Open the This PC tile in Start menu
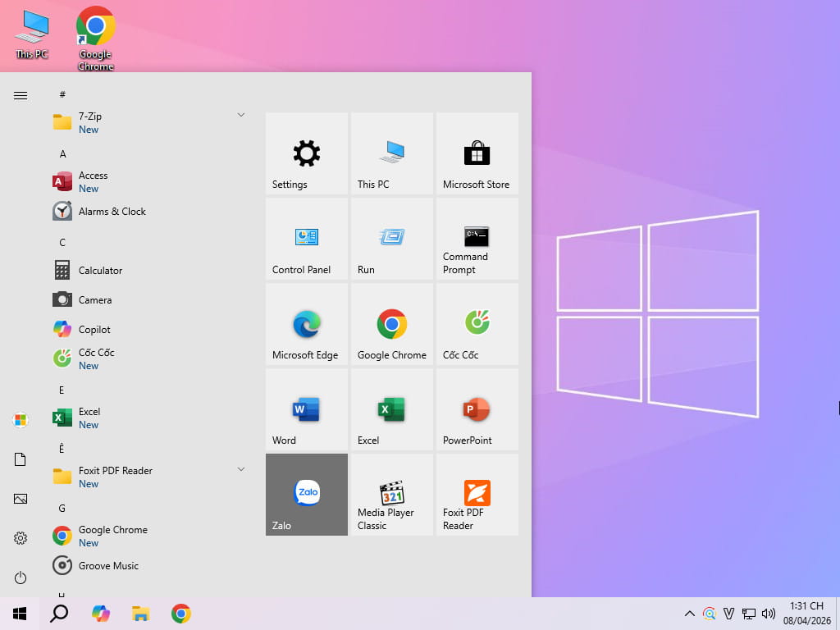 pos(391,153)
